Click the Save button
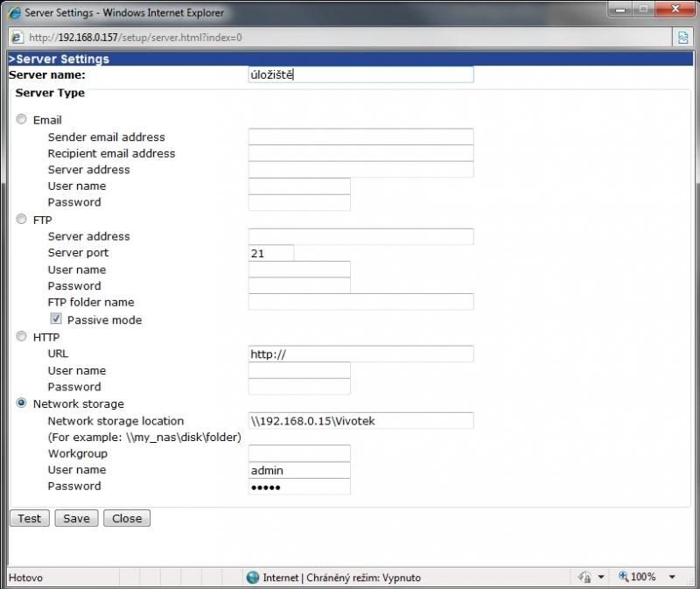 pos(76,518)
